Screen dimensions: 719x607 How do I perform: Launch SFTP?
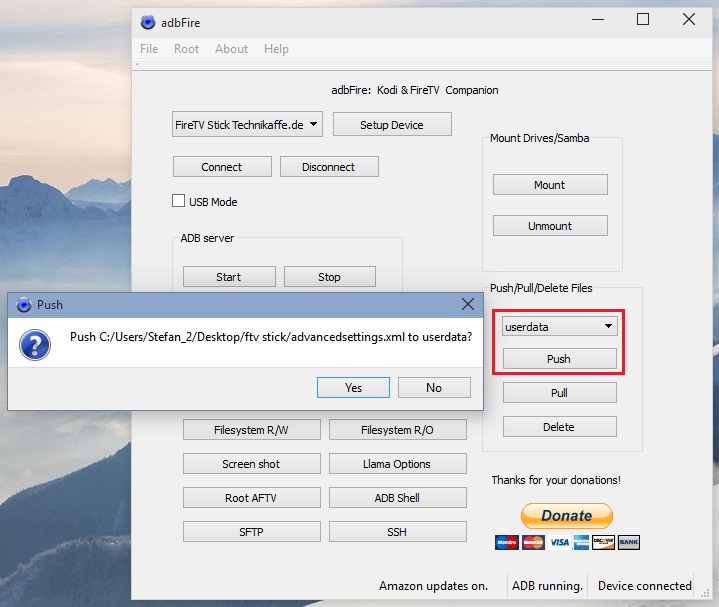tap(252, 532)
